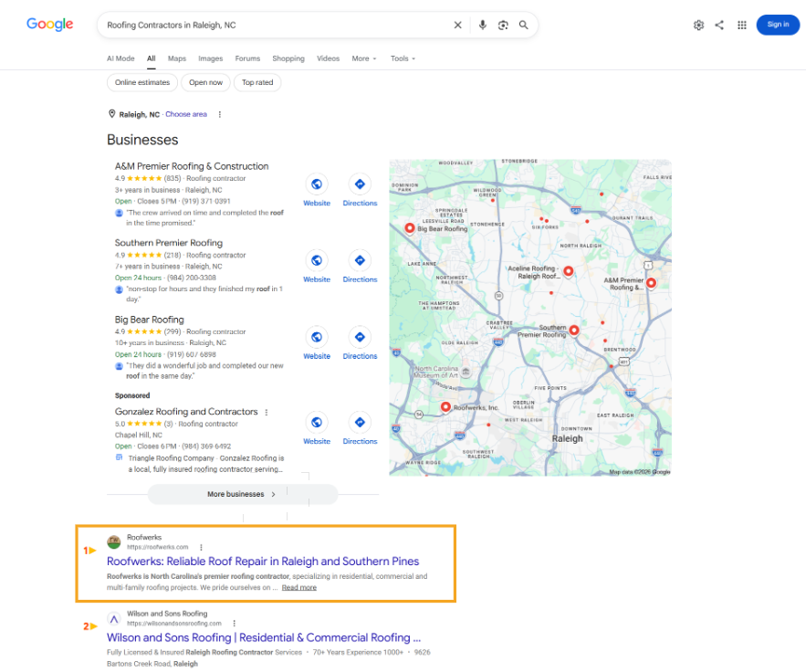Open Google Lens image search icon
This screenshot has width=806, height=672.
pos(503,25)
